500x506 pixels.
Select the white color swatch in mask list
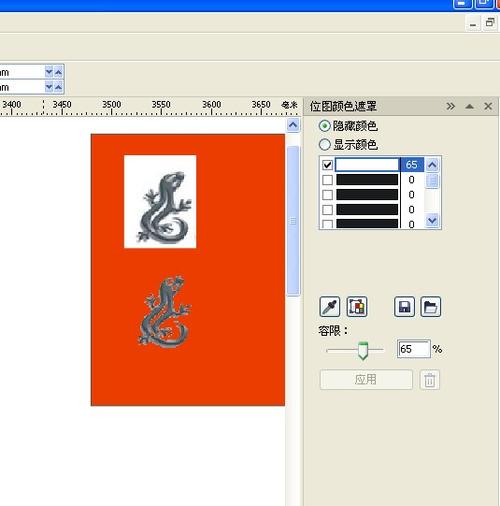click(x=367, y=165)
